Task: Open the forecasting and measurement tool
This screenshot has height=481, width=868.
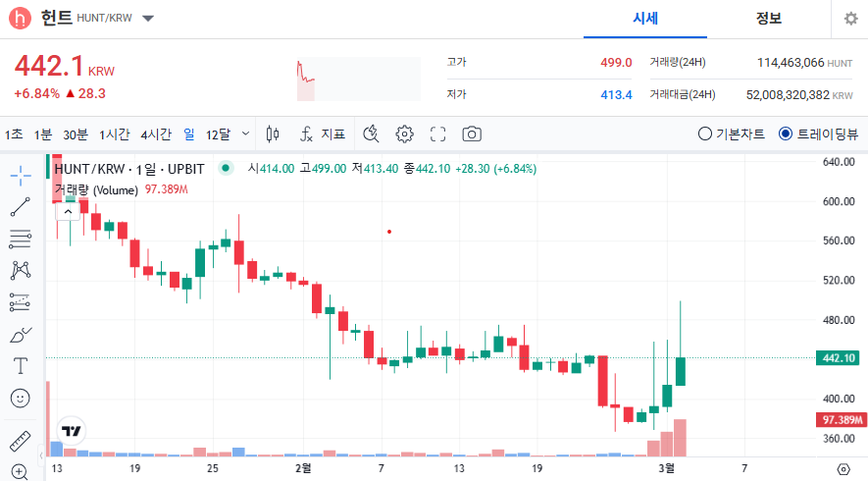Action: pos(21,302)
